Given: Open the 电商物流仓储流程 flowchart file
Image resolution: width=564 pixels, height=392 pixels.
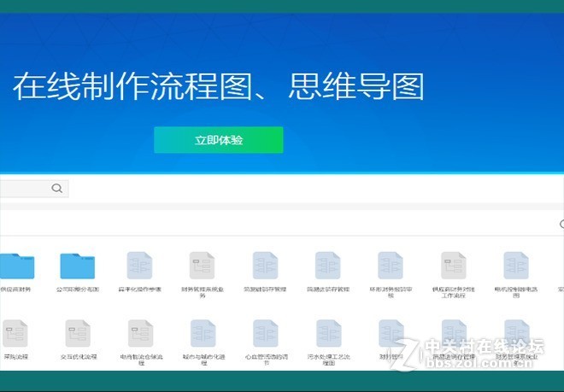Looking at the screenshot, I should coord(140,333).
